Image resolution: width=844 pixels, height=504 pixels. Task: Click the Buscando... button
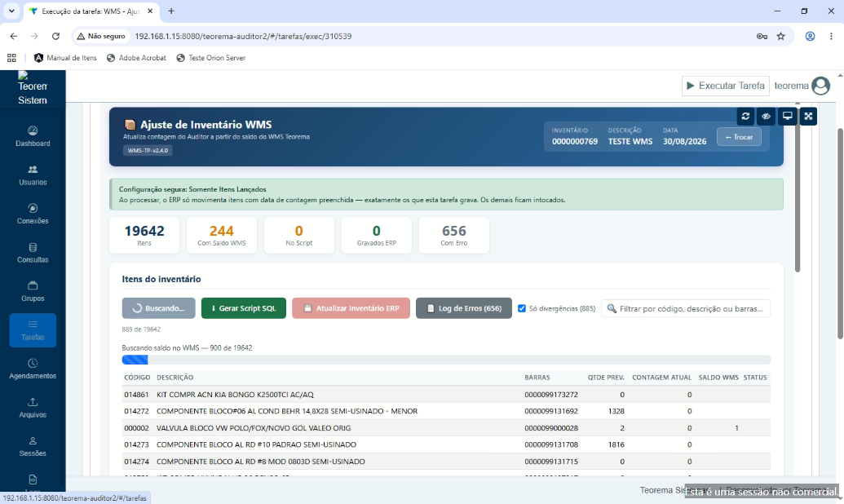[x=158, y=308]
